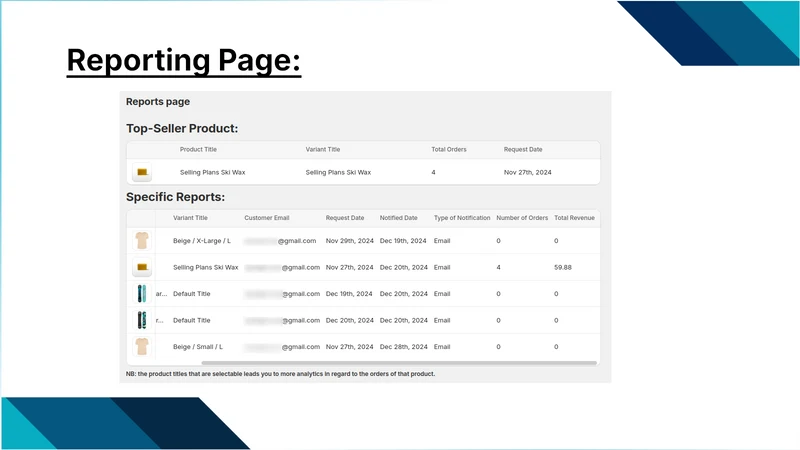Screen dimensions: 800x450
Task: Click Email notification type in Beige / Small row
Action: coord(442,347)
